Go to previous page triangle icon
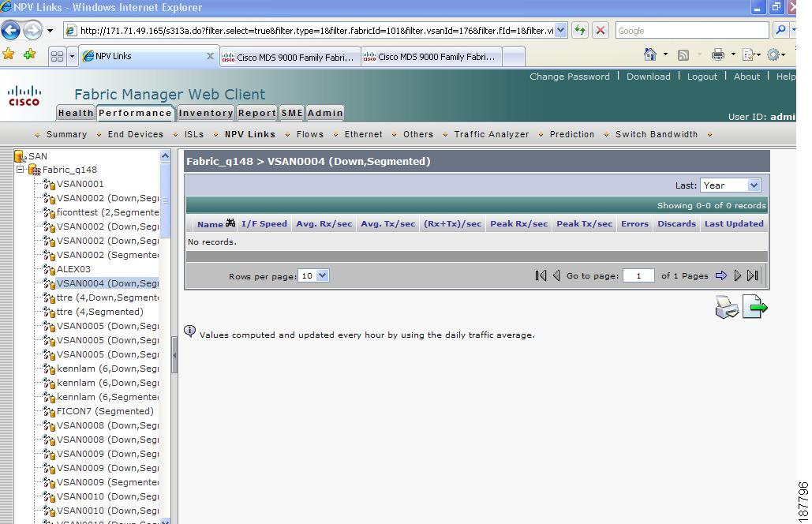Screen dimensions: 812x524 coord(556,275)
